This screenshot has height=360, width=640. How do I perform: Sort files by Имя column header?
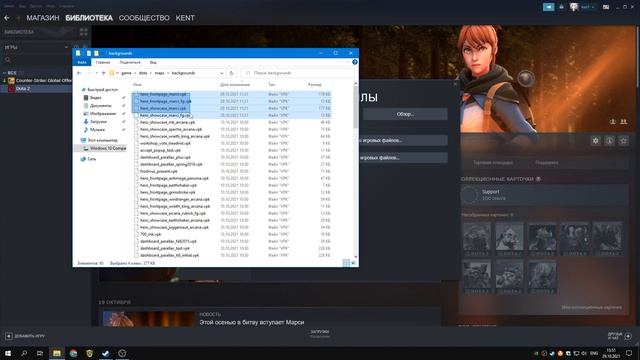pyautogui.click(x=137, y=84)
